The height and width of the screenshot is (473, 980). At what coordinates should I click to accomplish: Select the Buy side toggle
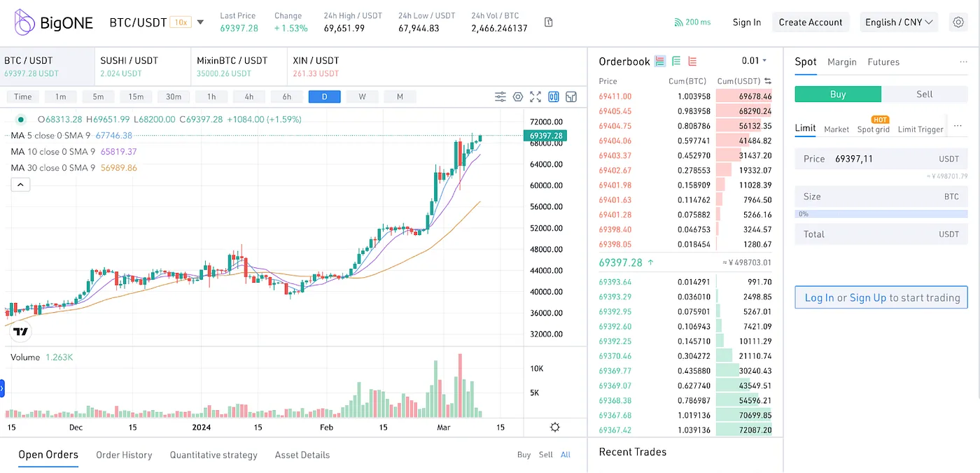pos(838,94)
